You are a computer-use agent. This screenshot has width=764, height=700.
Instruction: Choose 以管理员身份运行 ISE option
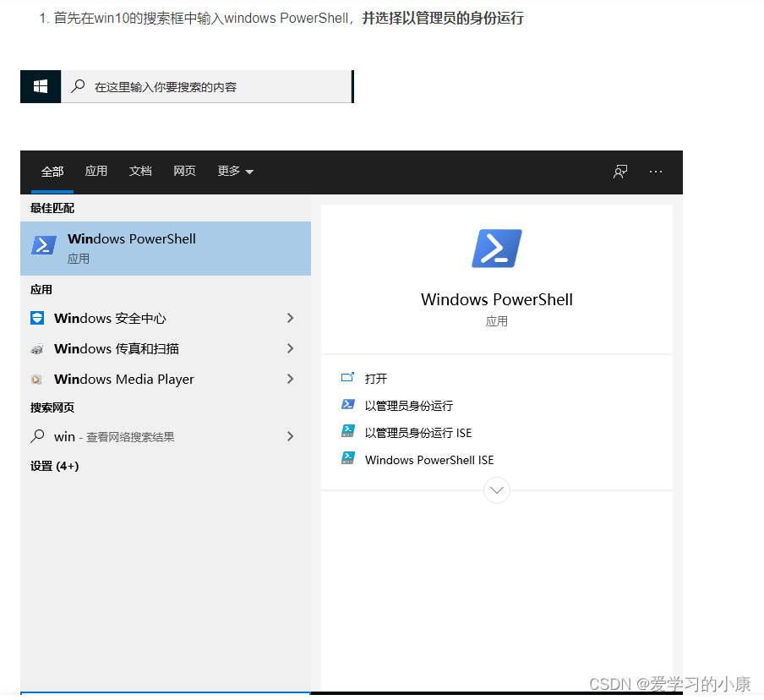pos(418,433)
